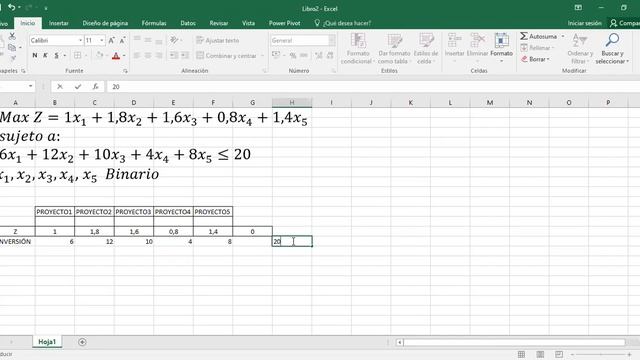Click the Borrar eraser button
Screen dimensions: 640x360
(535, 59)
